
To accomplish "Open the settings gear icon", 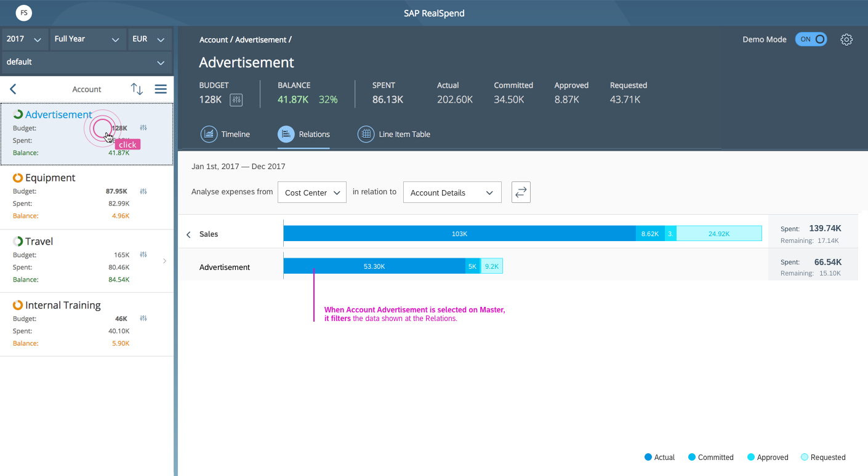I will point(846,39).
